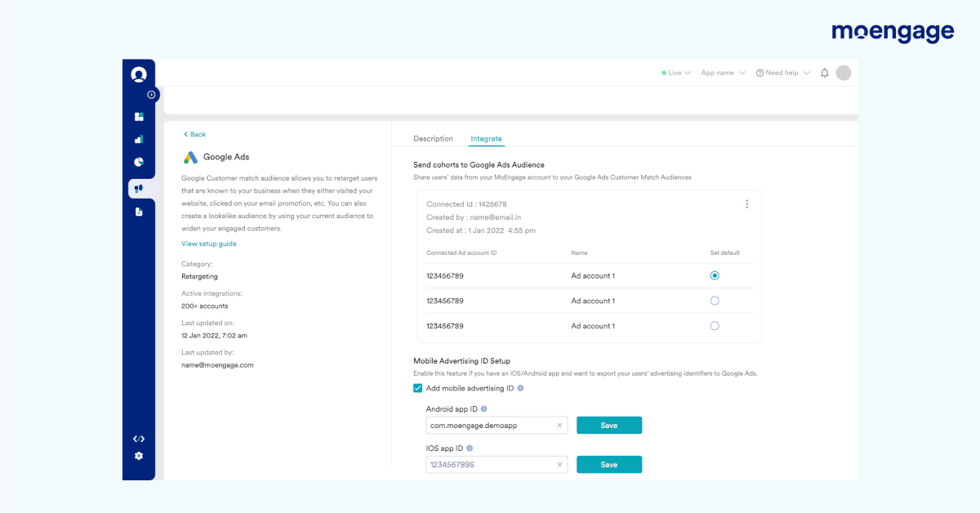Uncheck Add mobile advertising ID
Viewport: 980px width, 513px height.
(417, 388)
